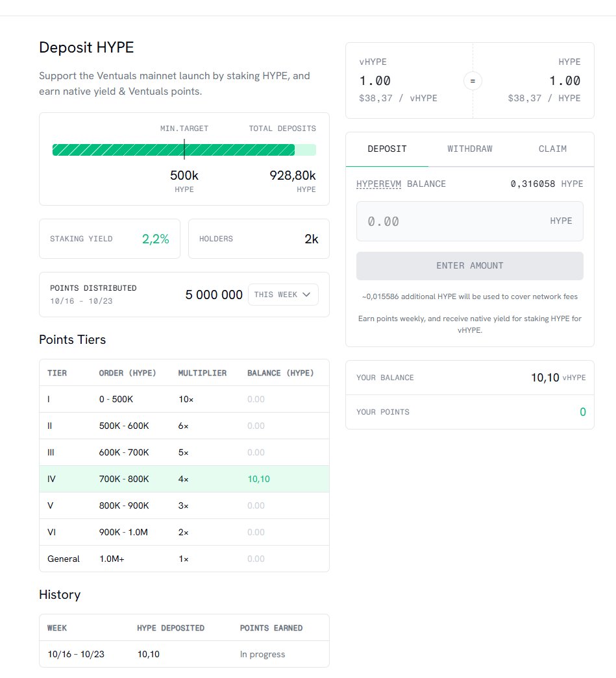The width and height of the screenshot is (616, 678).
Task: Select the tier II row 500K - 600K
Action: point(184,426)
